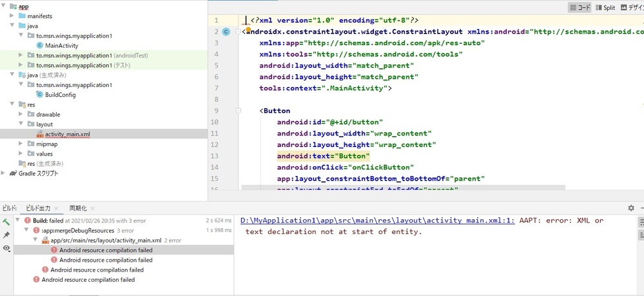This screenshot has width=644, height=296.
Task: Expand the androidTest package node
Action: [x=21, y=55]
